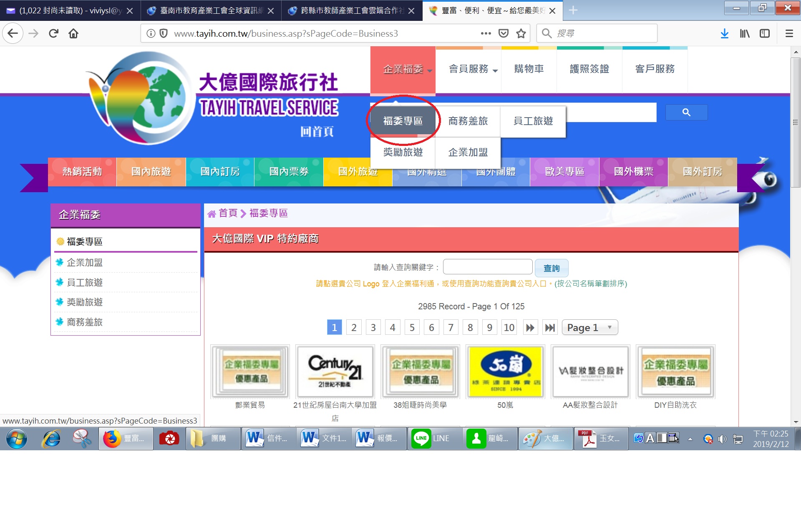The width and height of the screenshot is (801, 532).
Task: Open the 護照簽證 top menu item
Action: 589,69
